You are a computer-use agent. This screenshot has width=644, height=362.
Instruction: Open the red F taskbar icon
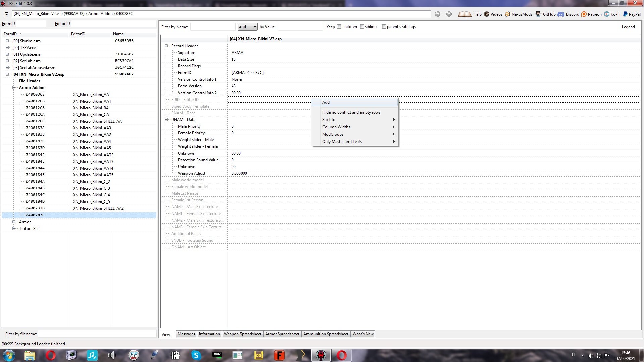279,355
